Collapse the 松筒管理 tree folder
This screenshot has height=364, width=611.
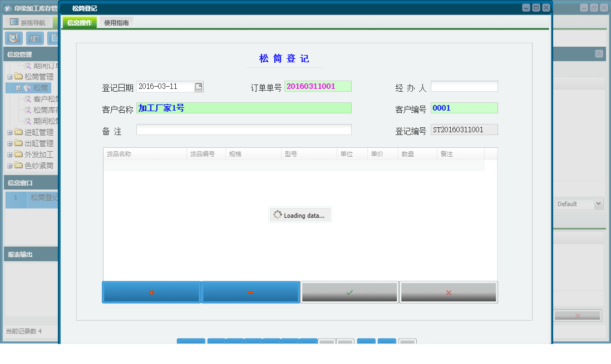tap(9, 77)
